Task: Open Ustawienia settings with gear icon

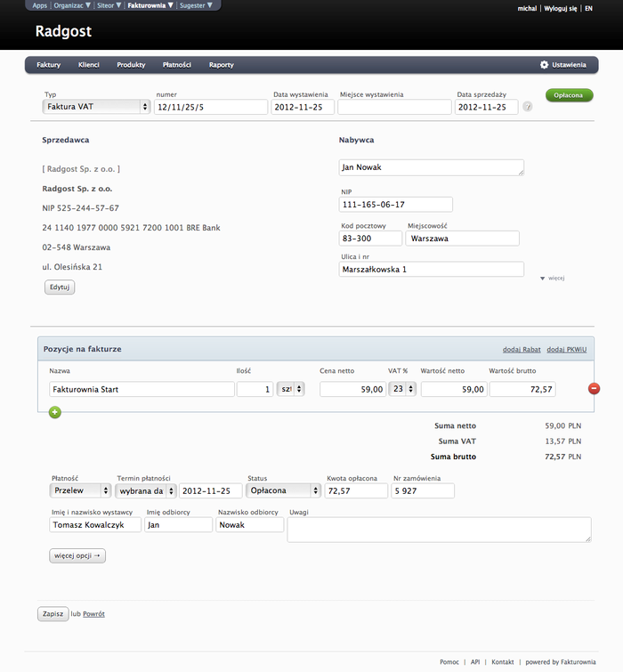Action: point(562,65)
